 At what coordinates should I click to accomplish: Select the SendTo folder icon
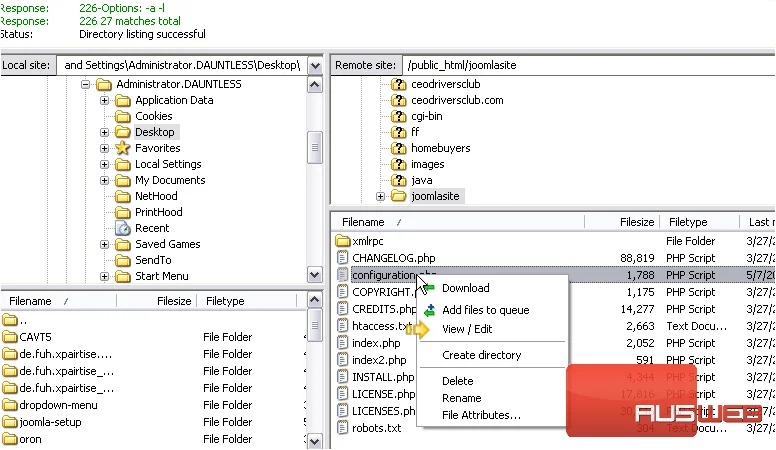pyautogui.click(x=123, y=260)
